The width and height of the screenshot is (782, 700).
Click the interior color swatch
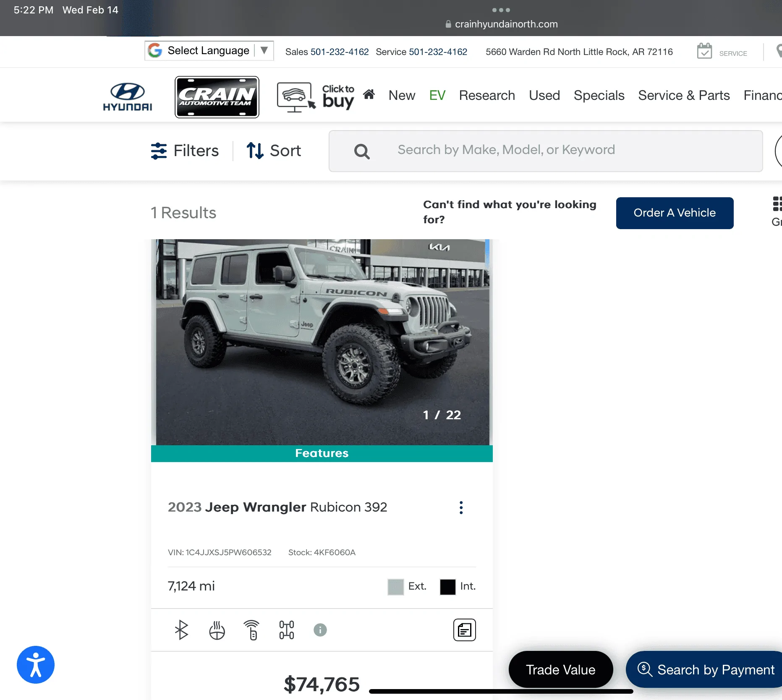[447, 587]
